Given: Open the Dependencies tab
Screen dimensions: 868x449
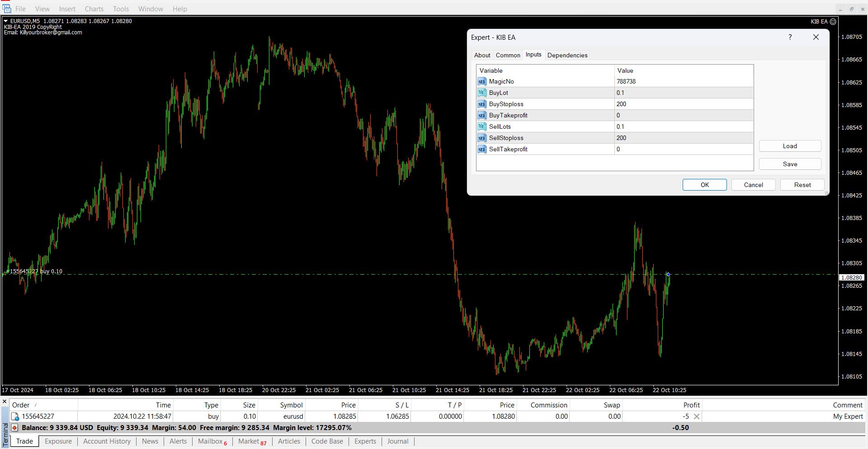Looking at the screenshot, I should pos(567,55).
